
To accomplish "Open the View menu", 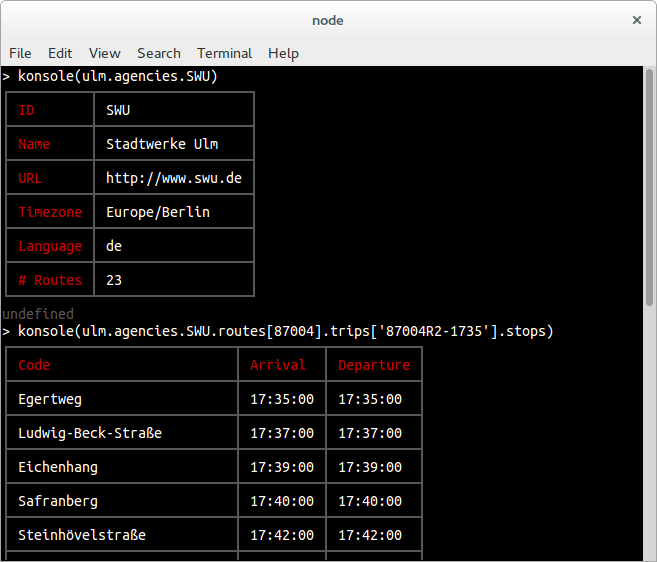I will pyautogui.click(x=104, y=53).
